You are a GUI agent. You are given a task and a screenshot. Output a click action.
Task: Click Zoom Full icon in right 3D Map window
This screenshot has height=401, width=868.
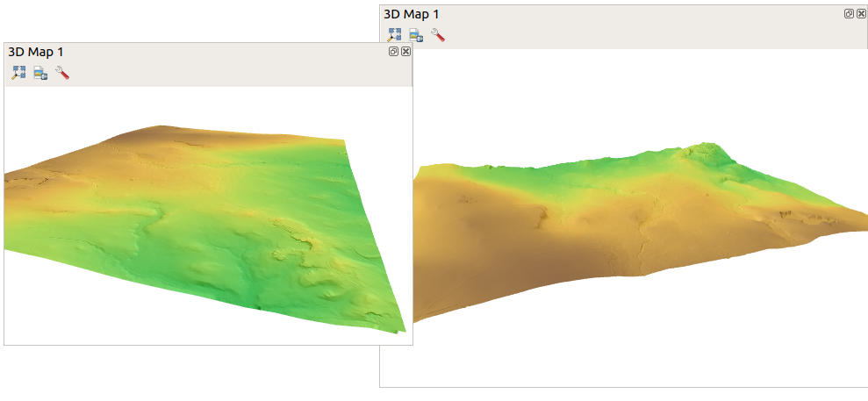click(393, 35)
